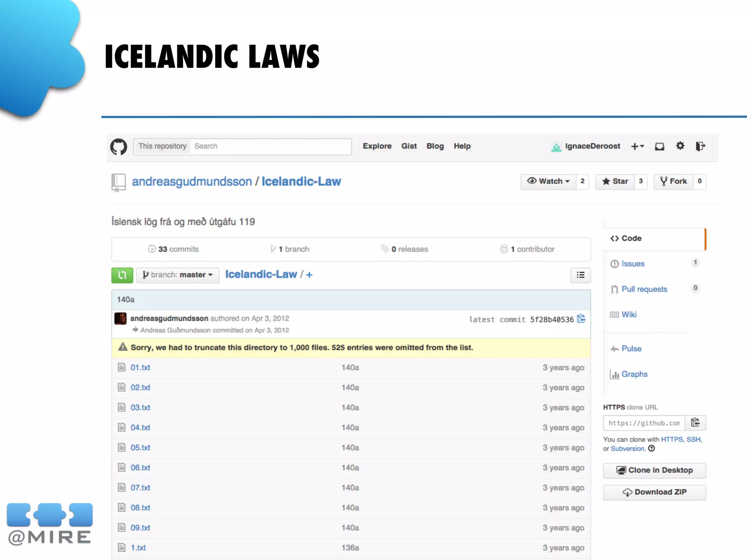This screenshot has height=560, width=747.
Task: Open andreasgudmundsson owner link
Action: pyautogui.click(x=192, y=182)
